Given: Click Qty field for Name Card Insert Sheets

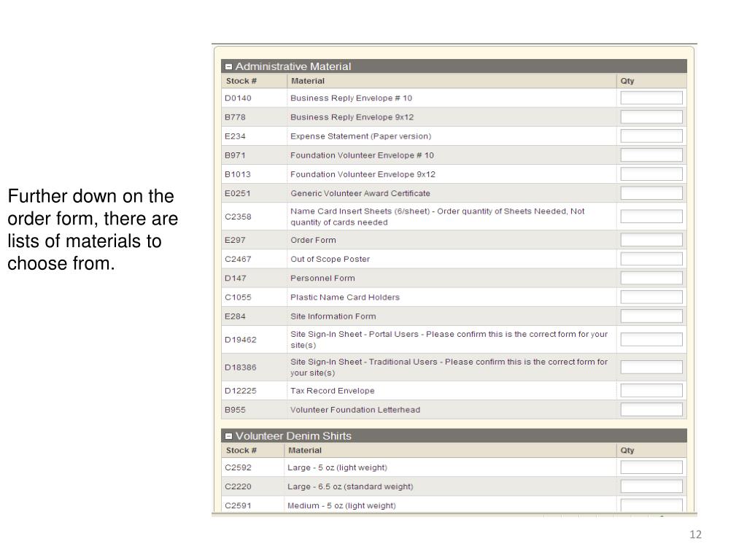Looking at the screenshot, I should (x=651, y=217).
